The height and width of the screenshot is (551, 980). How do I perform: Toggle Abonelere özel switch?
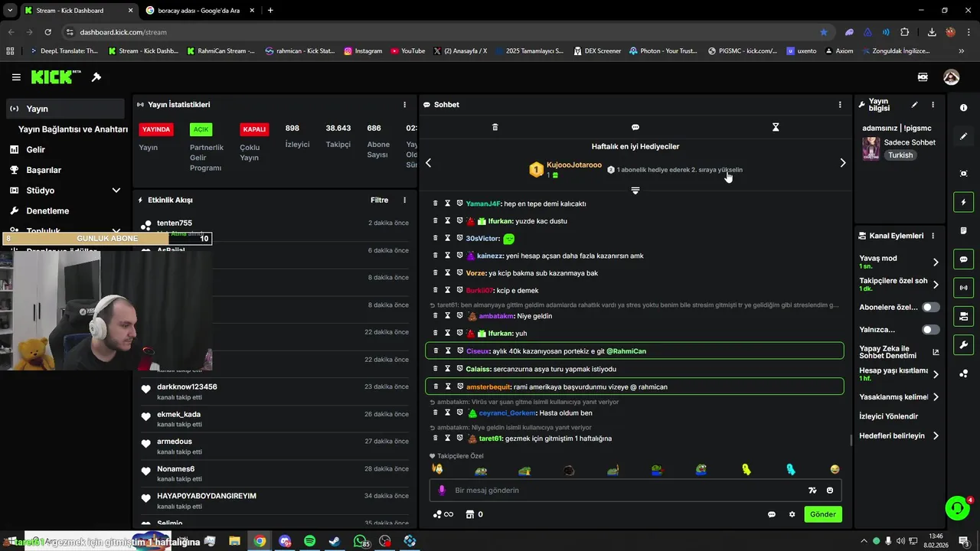[x=931, y=307]
